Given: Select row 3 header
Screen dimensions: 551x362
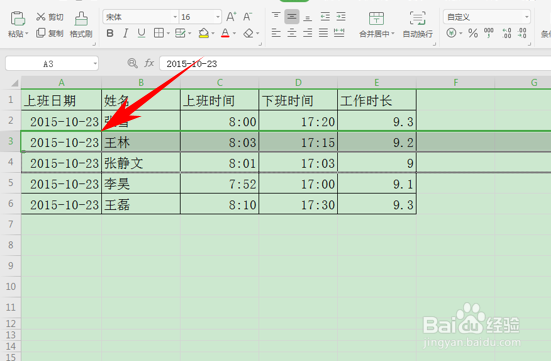Looking at the screenshot, I should [x=11, y=141].
